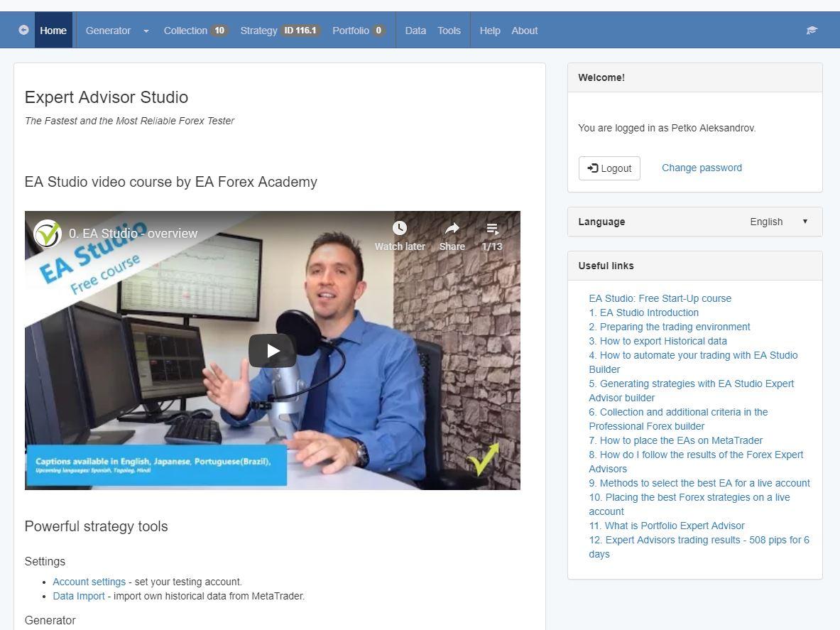Click the Watch later clock icon
Viewport: 840px width, 630px height.
tap(400, 228)
